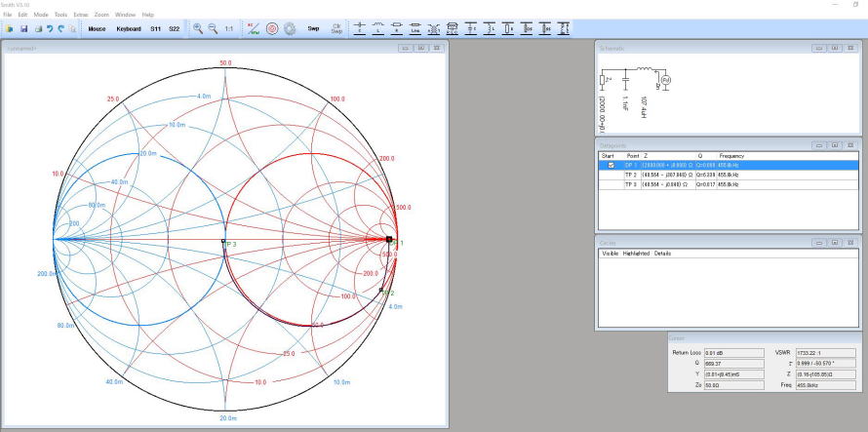The width and height of the screenshot is (868, 432).
Task: Open the Window menu
Action: pos(125,14)
